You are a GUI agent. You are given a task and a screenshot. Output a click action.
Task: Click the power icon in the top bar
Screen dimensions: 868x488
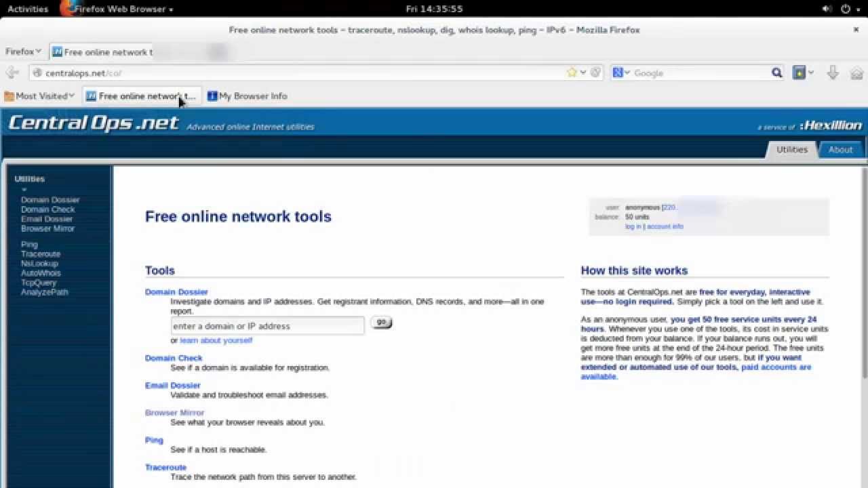[x=846, y=9]
